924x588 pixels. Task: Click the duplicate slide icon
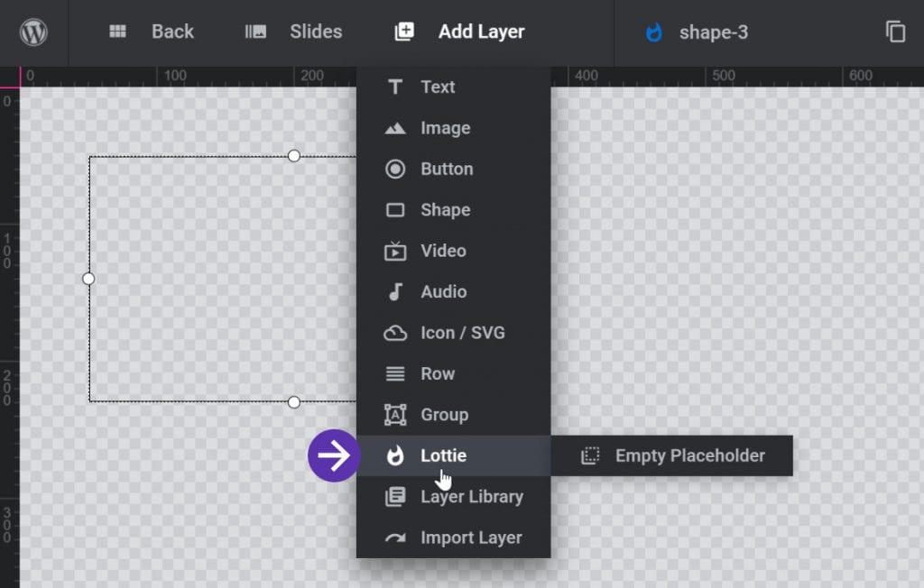(896, 31)
